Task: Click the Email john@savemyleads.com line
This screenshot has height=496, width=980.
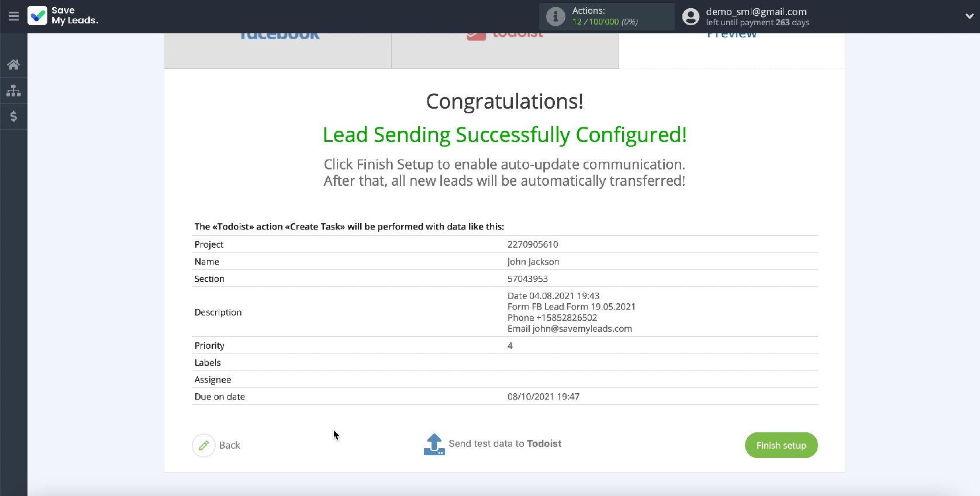Action: [570, 328]
